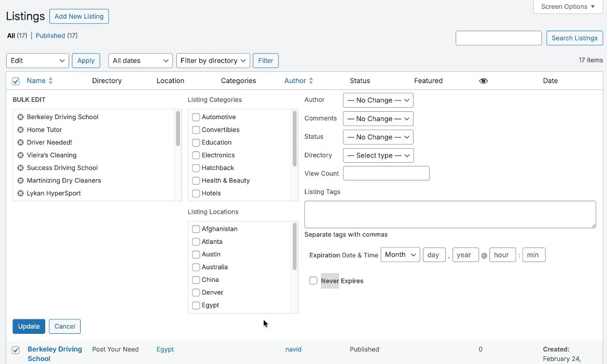Open the Expiration Month dropdown
Image resolution: width=607 pixels, height=364 pixels.
click(x=400, y=255)
